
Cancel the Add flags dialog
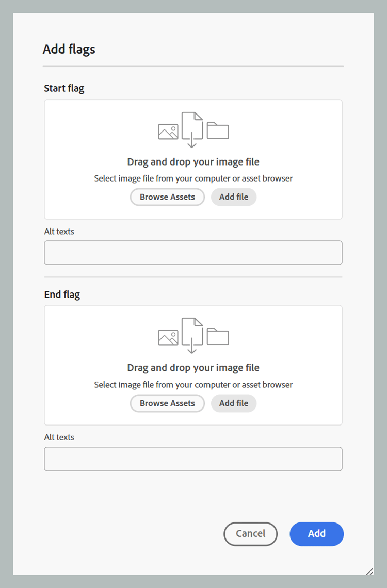point(250,534)
